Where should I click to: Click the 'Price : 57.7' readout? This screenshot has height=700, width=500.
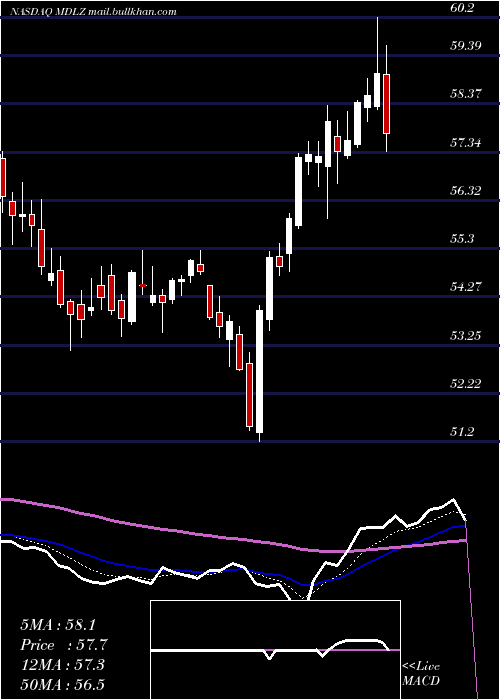point(64,645)
